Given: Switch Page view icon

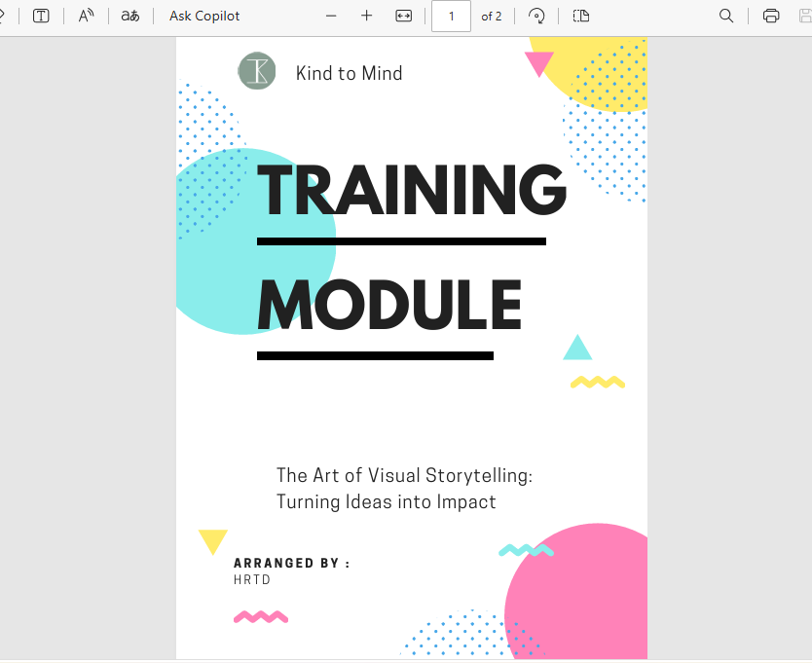Looking at the screenshot, I should click(581, 16).
